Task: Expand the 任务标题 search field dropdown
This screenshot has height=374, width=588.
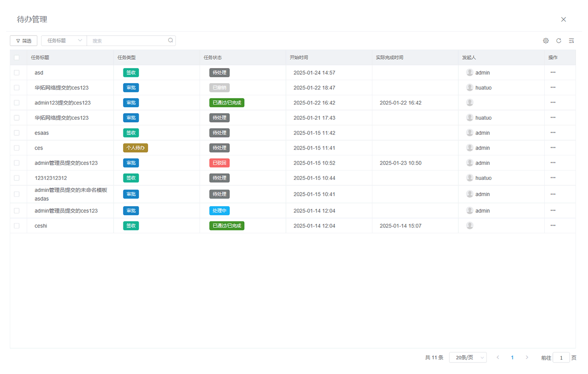Action: click(64, 41)
